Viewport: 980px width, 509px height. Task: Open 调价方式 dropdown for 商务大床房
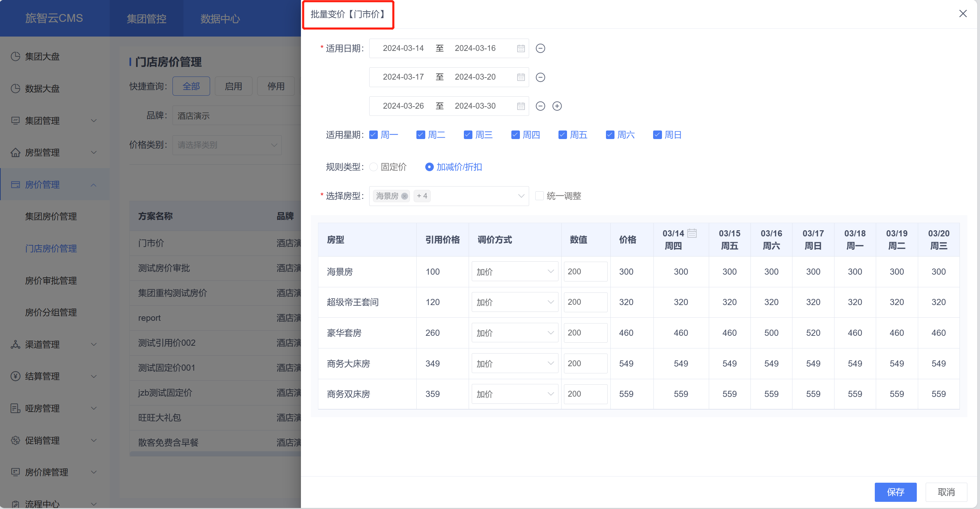tap(515, 364)
